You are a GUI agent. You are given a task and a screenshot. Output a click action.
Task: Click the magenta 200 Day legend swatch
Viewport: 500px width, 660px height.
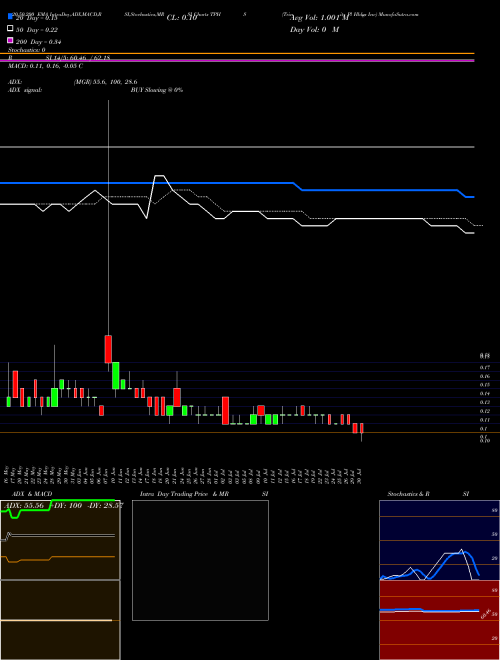click(10, 40)
